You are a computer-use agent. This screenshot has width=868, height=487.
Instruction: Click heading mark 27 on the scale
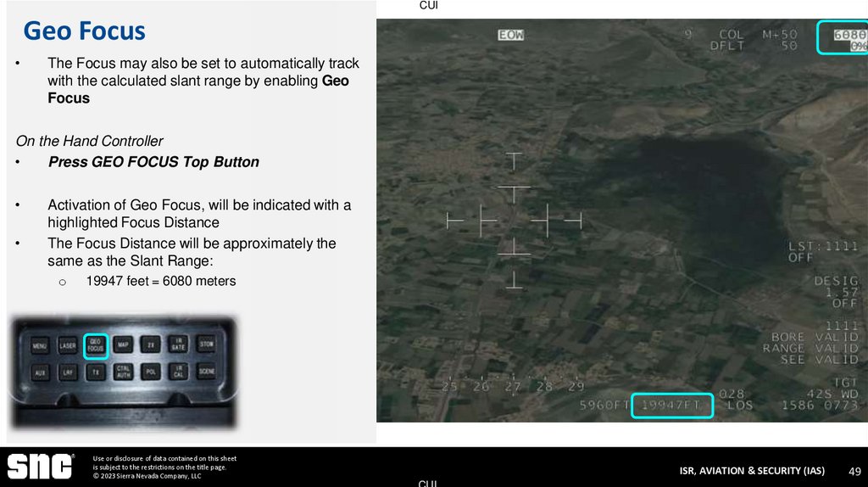pos(513,387)
